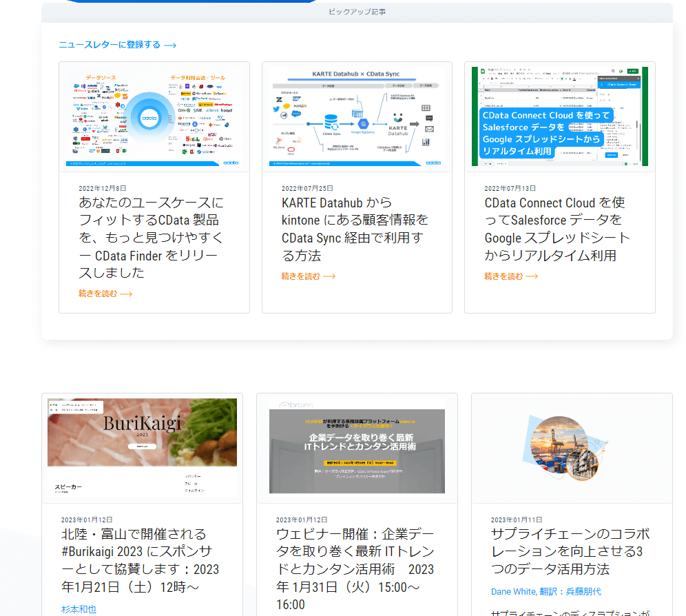The image size is (686, 616).
Task: Open article サプライチェーンのコラボレーションを向上させる3つ
Action: click(x=570, y=552)
